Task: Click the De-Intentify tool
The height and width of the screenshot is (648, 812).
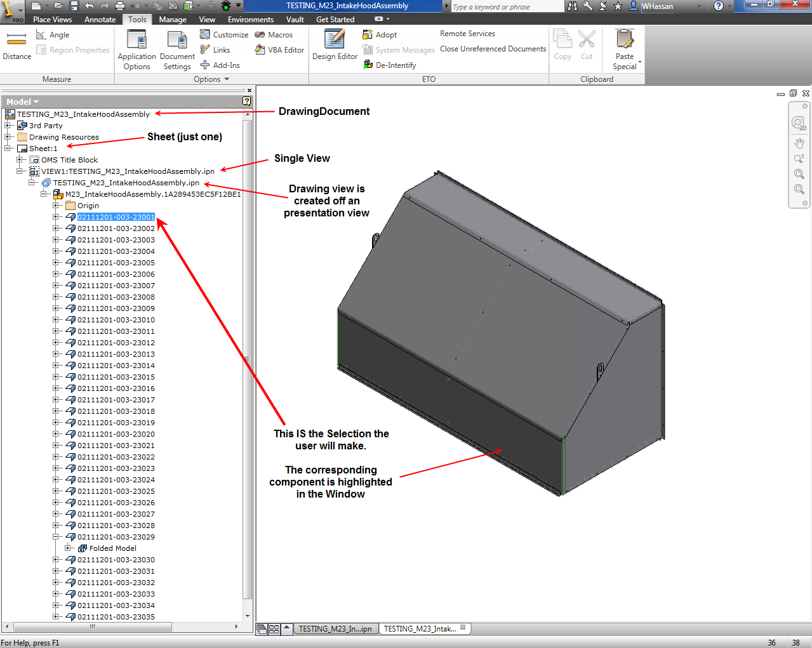Action: point(390,65)
